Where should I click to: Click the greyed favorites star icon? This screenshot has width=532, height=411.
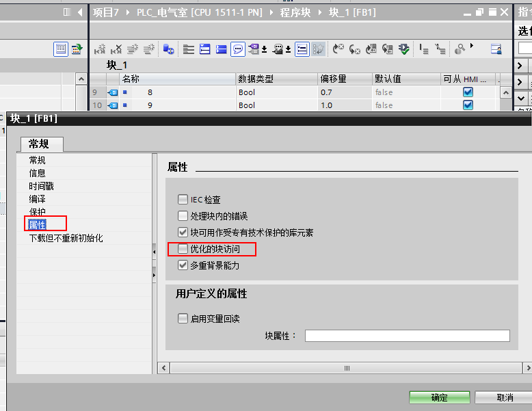(318, 49)
